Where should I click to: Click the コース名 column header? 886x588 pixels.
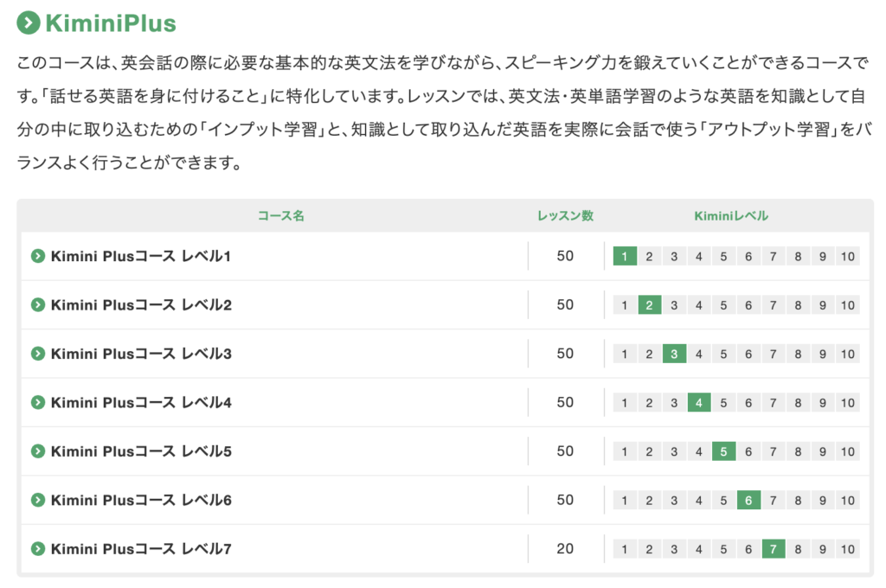pyautogui.click(x=281, y=216)
